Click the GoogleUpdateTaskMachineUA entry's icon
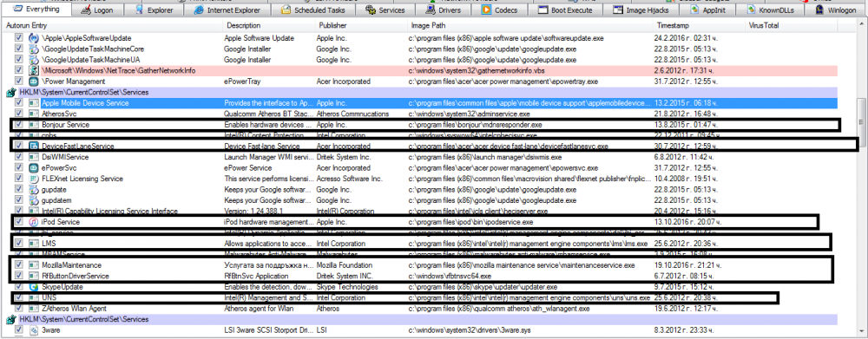Image resolution: width=868 pixels, height=339 pixels. pos(33,60)
